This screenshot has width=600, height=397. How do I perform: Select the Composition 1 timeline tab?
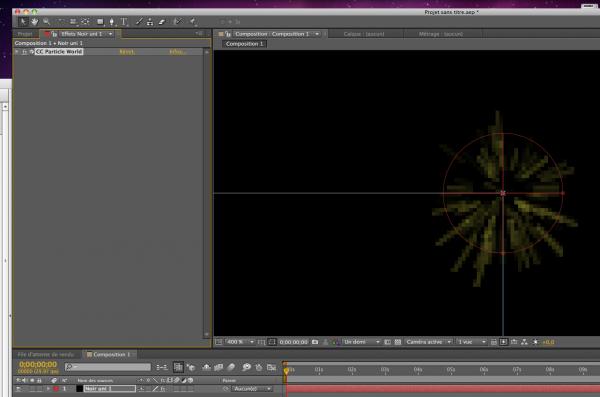(111, 355)
